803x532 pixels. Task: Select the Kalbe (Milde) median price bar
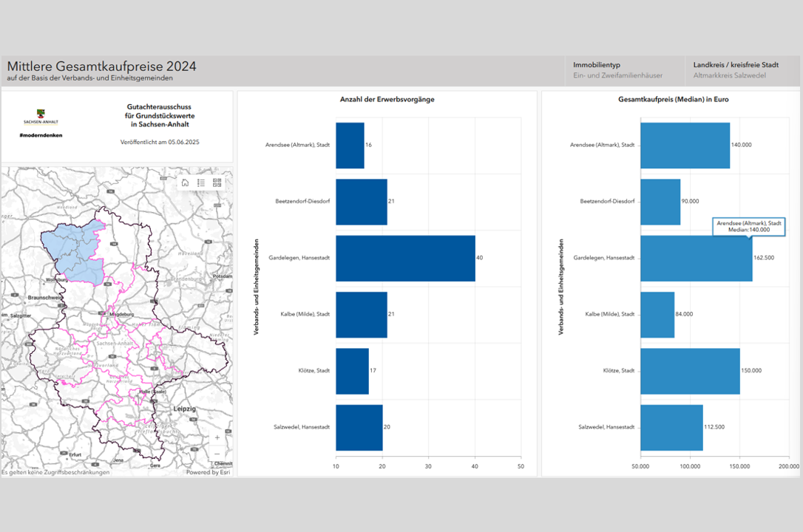(x=657, y=314)
